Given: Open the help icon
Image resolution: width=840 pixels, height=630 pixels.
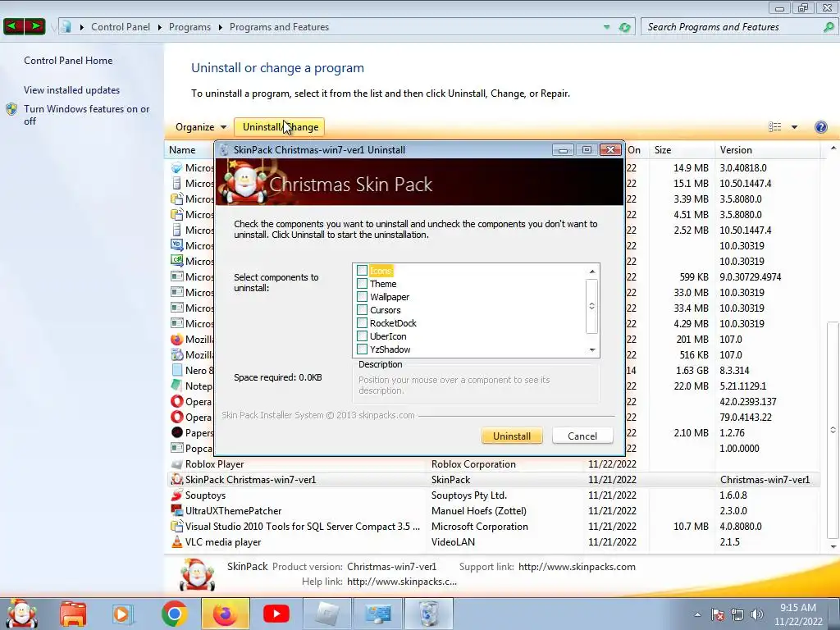Looking at the screenshot, I should pyautogui.click(x=820, y=127).
